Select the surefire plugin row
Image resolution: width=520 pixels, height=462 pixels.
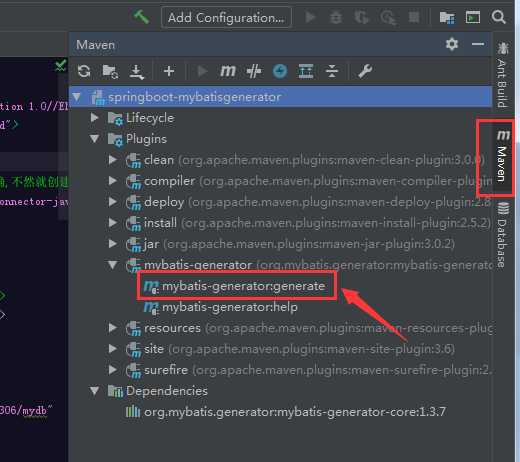click(309, 370)
